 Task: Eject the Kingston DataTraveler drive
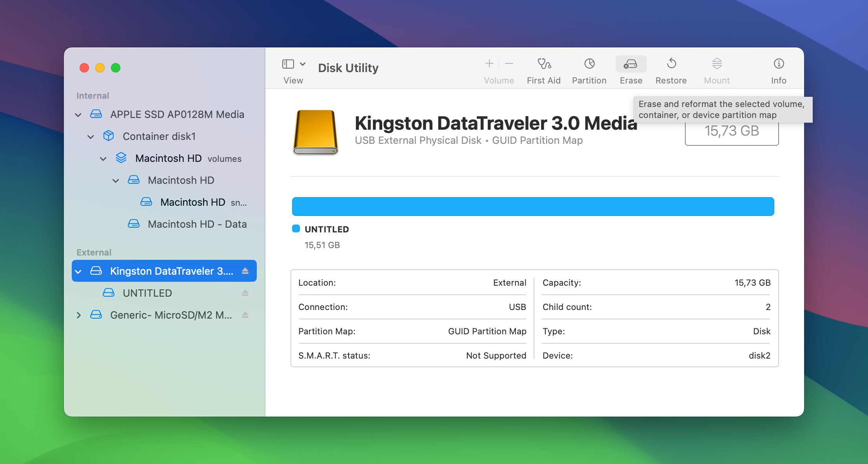tap(245, 270)
